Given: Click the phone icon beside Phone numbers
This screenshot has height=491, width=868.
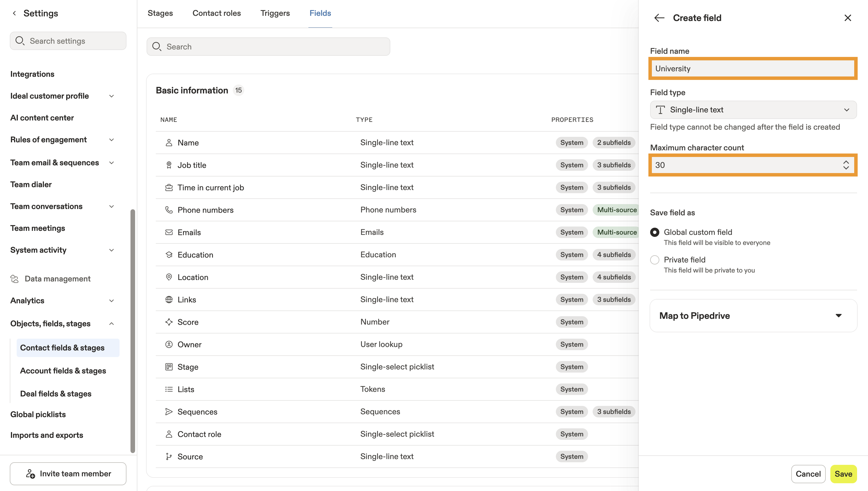Looking at the screenshot, I should 169,210.
